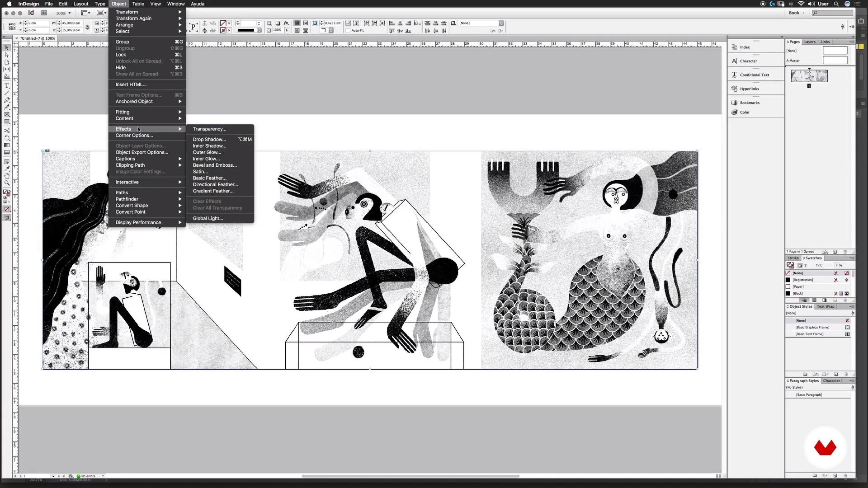Open the Swatches panel flyout menu
The width and height of the screenshot is (868, 488).
(852, 258)
